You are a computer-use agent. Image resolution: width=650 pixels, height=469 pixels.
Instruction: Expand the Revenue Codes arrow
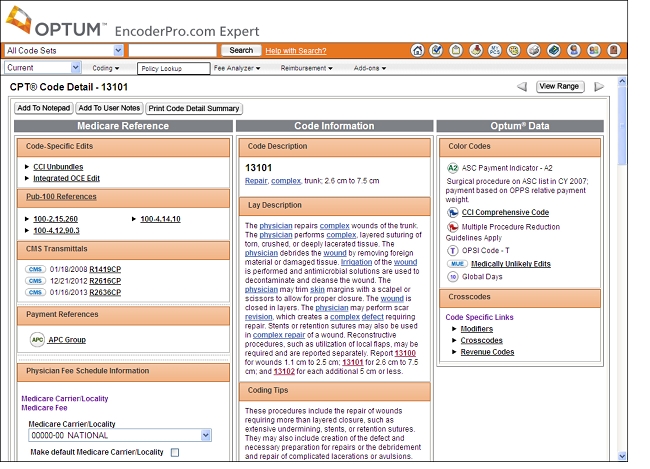tap(454, 352)
